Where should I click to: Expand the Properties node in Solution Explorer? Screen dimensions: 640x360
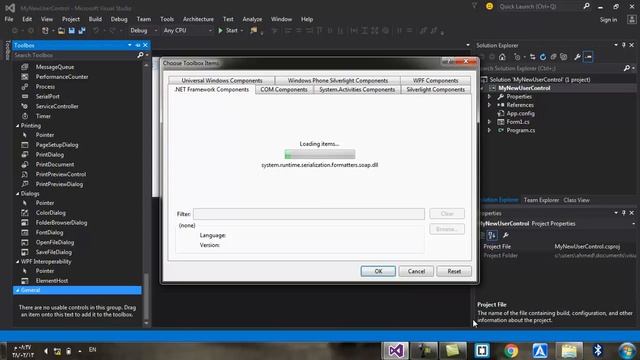(x=489, y=97)
